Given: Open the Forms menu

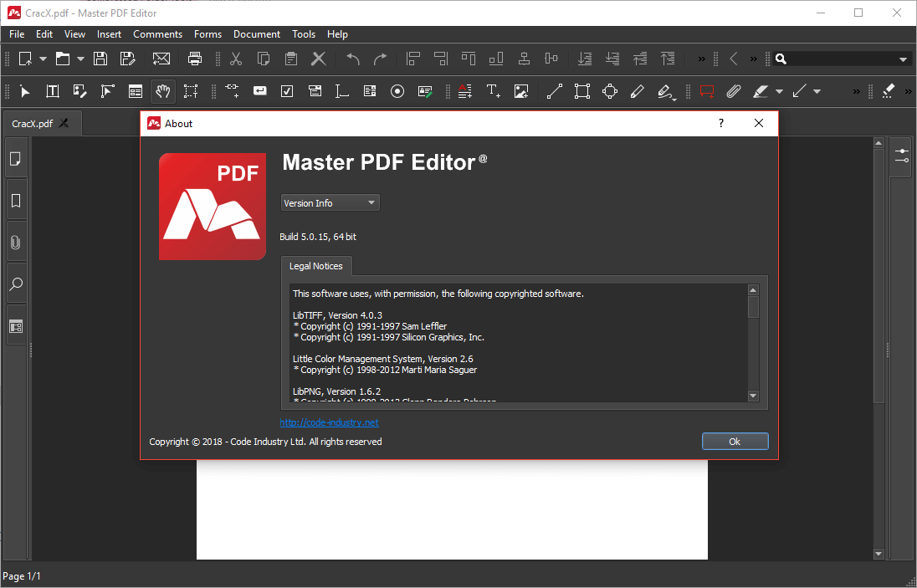Looking at the screenshot, I should (x=207, y=34).
